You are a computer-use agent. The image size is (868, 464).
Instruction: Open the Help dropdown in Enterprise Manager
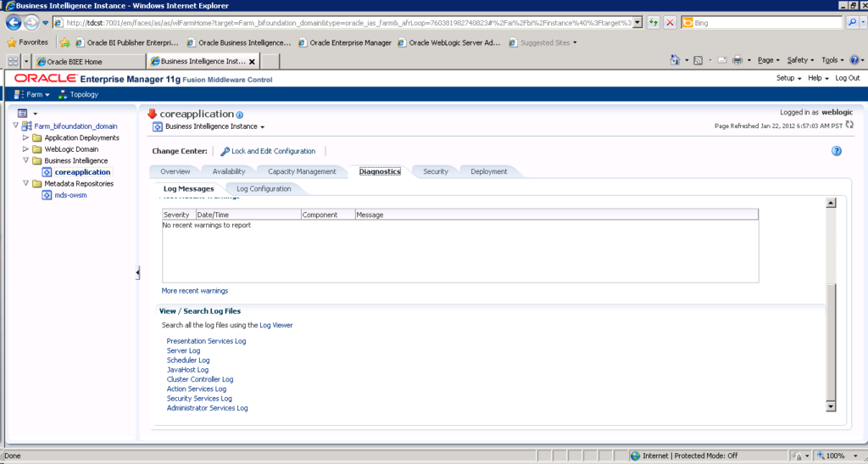[x=818, y=78]
